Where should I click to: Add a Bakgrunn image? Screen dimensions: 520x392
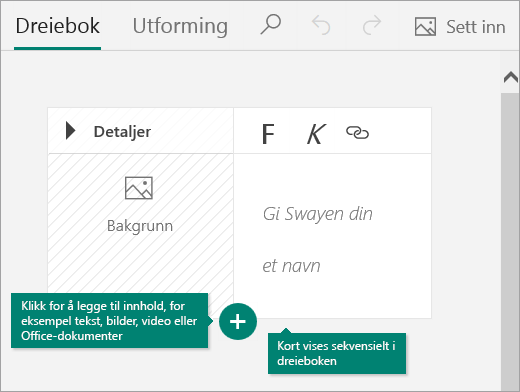point(139,205)
